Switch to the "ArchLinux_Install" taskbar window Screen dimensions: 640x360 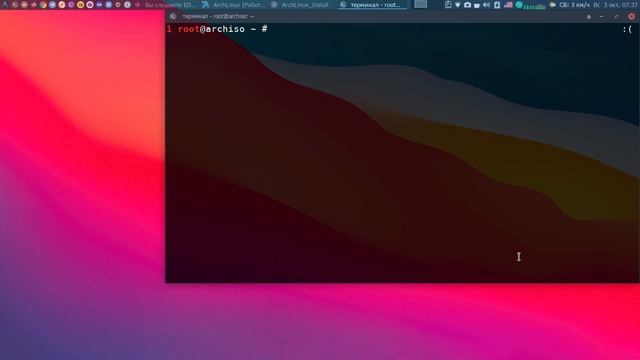click(300, 5)
